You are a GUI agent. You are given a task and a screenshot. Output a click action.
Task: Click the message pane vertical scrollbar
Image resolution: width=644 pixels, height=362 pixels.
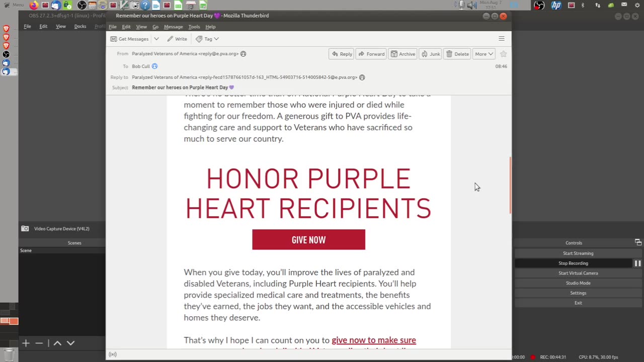click(x=510, y=185)
